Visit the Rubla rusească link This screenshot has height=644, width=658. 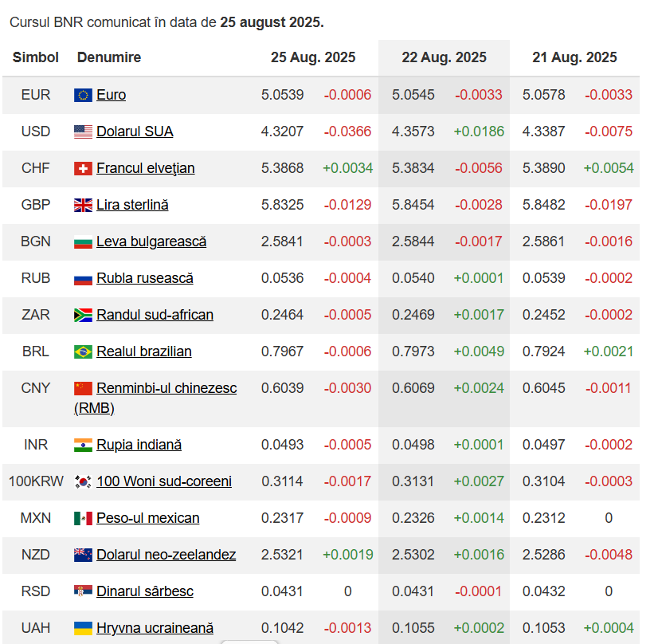coord(145,278)
